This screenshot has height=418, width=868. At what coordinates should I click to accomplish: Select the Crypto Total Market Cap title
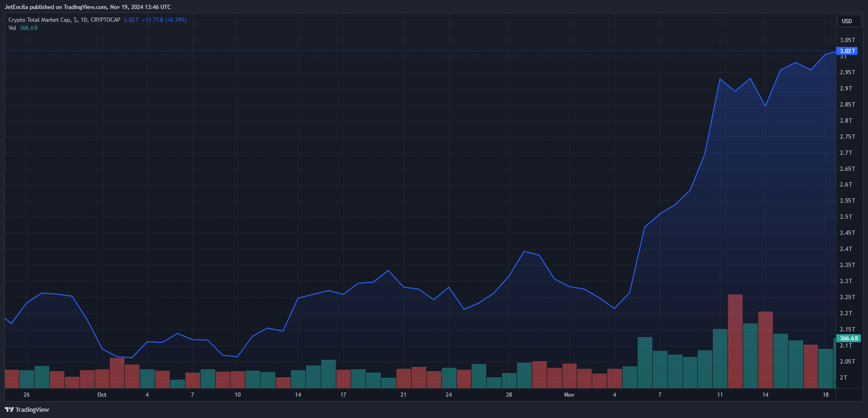pyautogui.click(x=40, y=20)
